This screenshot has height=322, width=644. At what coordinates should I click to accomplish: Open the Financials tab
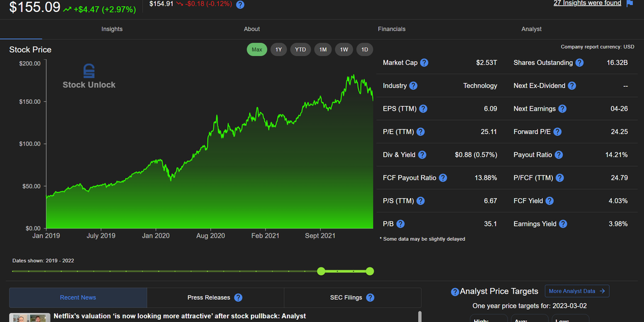[x=391, y=29]
